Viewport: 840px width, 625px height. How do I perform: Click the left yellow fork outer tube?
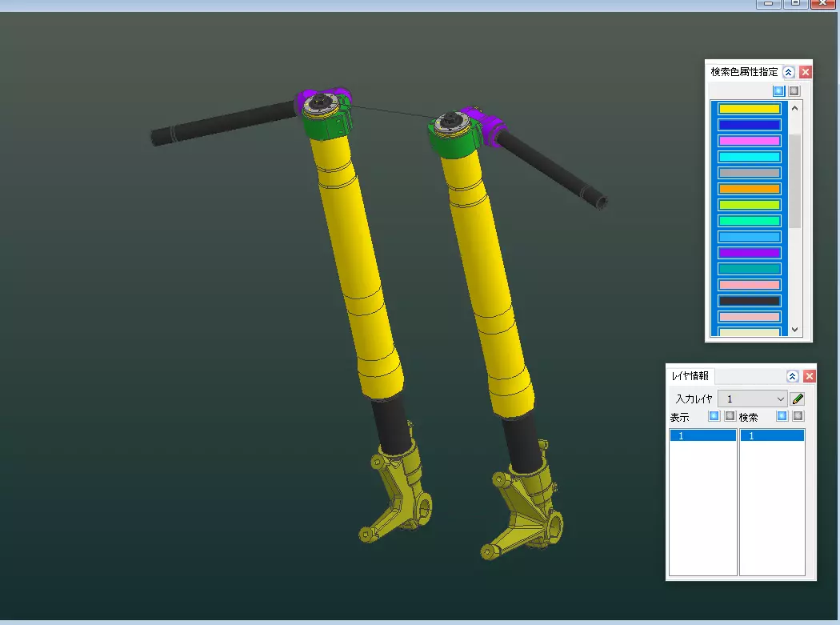(358, 268)
